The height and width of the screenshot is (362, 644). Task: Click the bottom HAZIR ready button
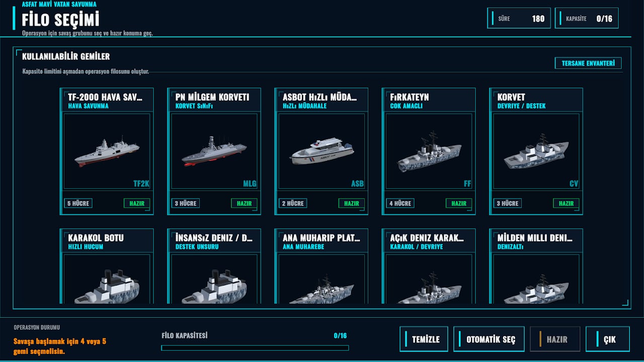tap(555, 339)
